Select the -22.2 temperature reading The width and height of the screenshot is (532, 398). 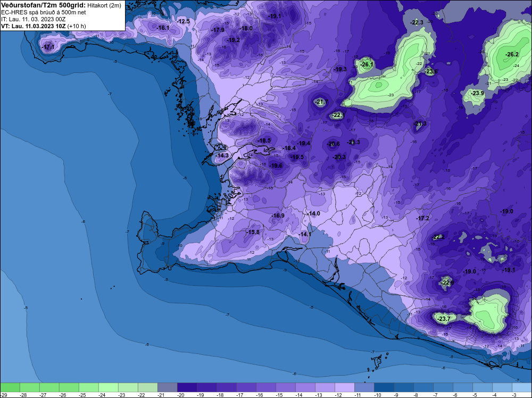(x=438, y=237)
